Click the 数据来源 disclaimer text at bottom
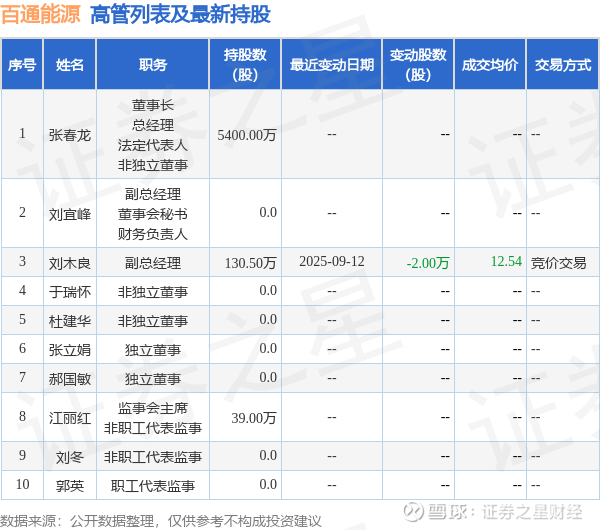Viewport: 600px width, 530px height. (161, 521)
